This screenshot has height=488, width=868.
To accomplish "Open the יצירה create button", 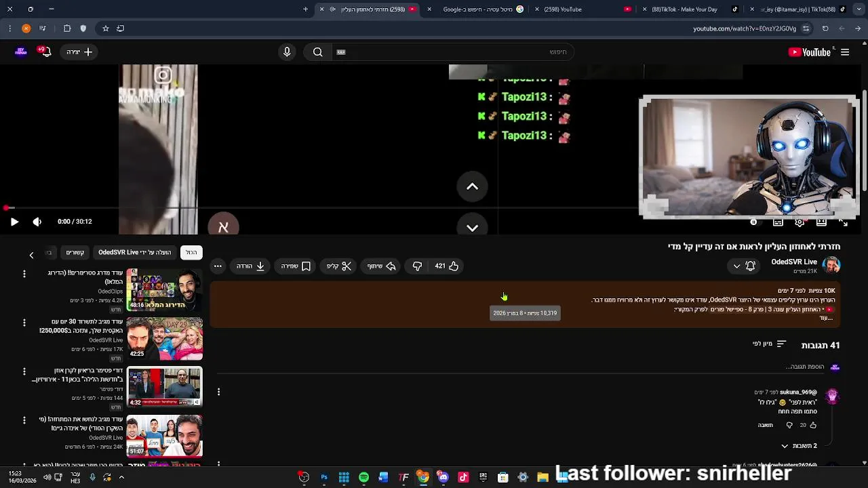I will click(79, 52).
